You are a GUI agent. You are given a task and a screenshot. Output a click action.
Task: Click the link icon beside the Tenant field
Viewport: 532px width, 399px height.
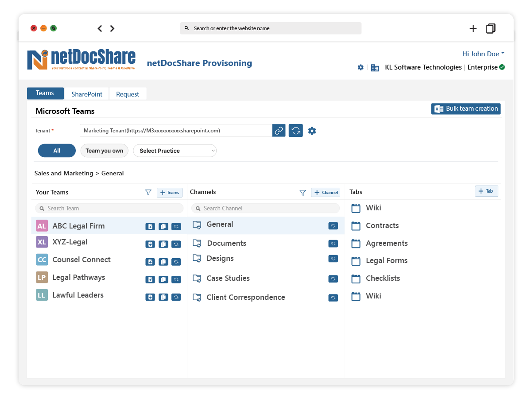tap(279, 131)
